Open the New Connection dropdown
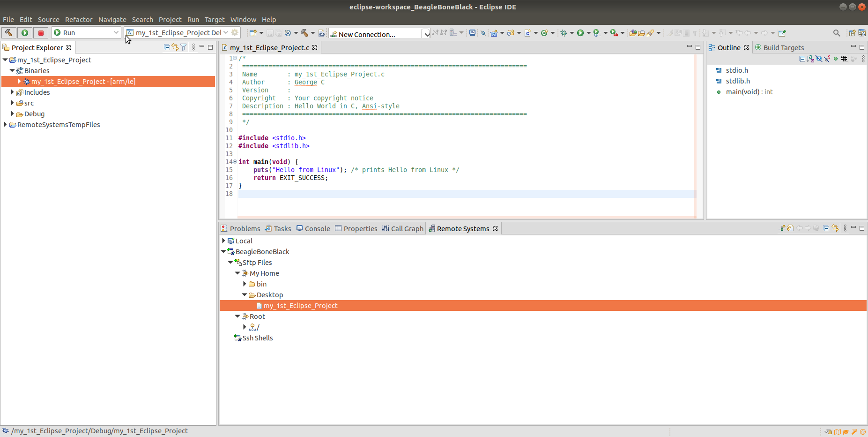 427,34
